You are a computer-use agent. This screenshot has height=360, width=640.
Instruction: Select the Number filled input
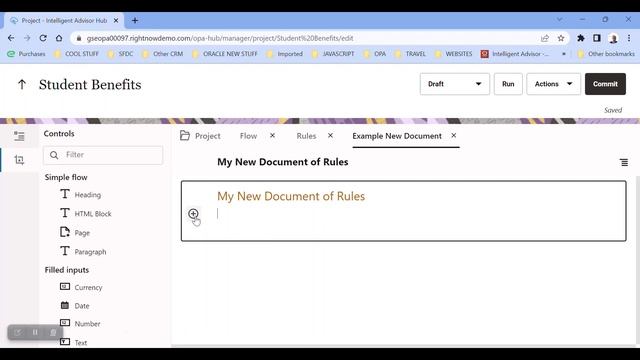tap(80, 324)
